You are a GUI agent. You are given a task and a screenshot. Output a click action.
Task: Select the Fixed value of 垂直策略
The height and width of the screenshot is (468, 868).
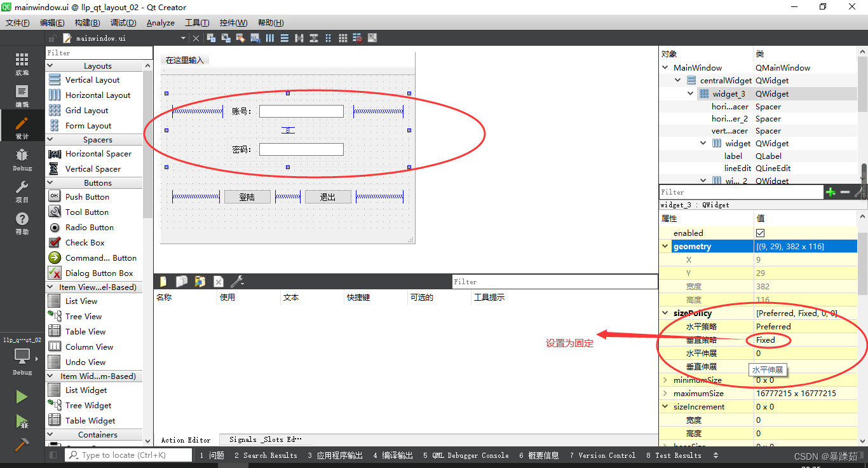pyautogui.click(x=766, y=340)
